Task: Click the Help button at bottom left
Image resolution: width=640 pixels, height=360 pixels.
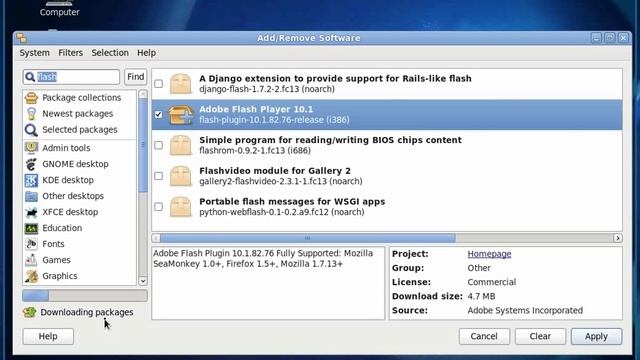Action: tap(48, 336)
